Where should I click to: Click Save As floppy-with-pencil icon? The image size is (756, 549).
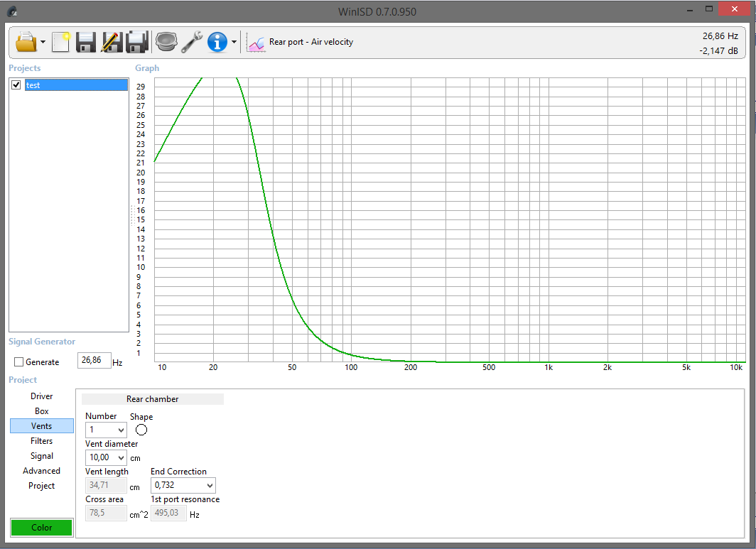[x=112, y=42]
